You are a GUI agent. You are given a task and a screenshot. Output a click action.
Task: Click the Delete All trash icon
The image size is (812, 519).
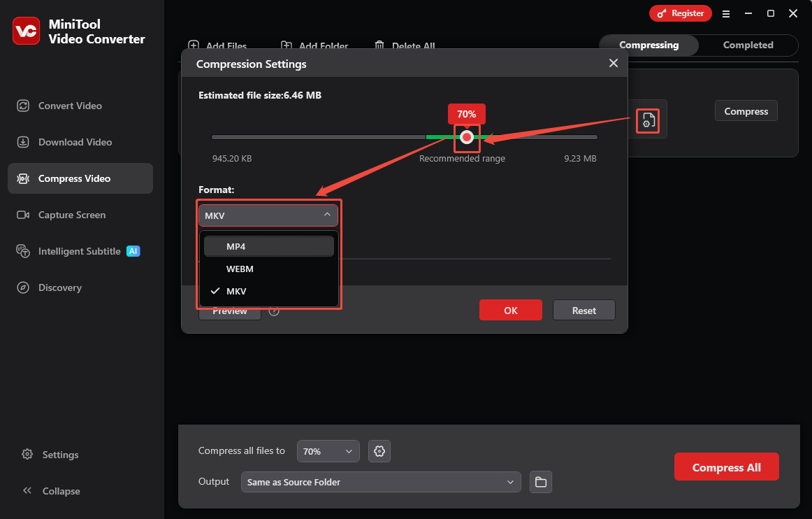[379, 45]
